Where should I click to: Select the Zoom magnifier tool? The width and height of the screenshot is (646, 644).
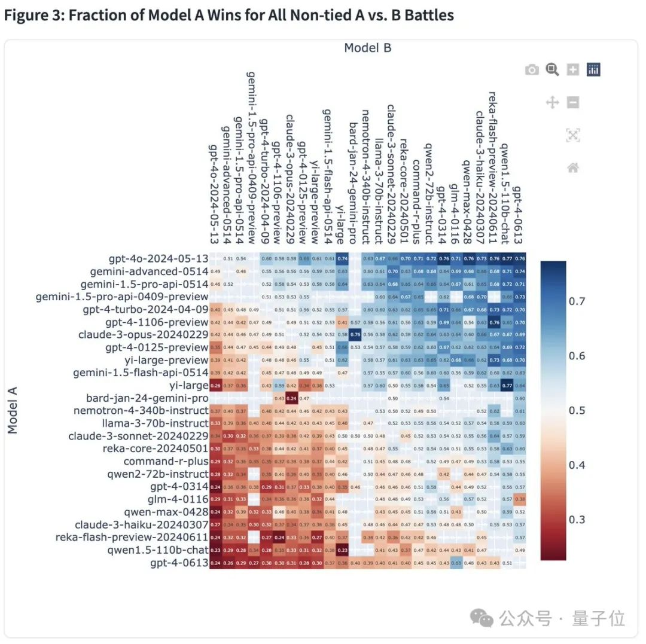pos(552,69)
